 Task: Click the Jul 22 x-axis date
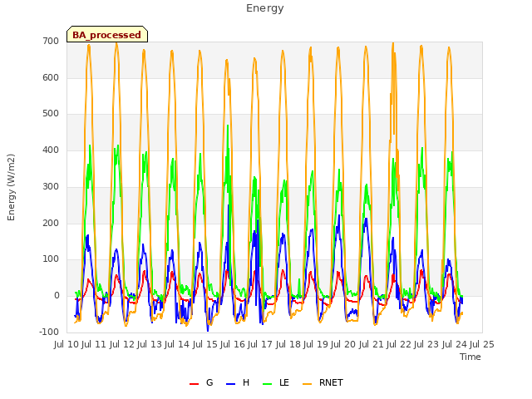coord(399,345)
